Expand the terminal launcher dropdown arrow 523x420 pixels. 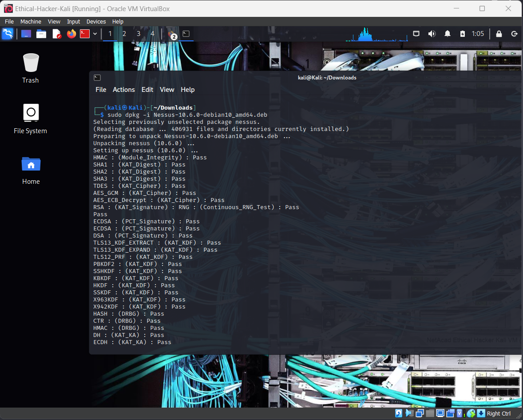(x=95, y=34)
